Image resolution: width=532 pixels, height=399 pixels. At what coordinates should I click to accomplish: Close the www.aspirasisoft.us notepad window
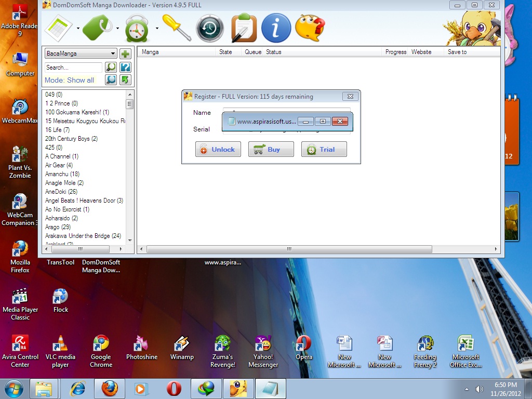click(340, 121)
